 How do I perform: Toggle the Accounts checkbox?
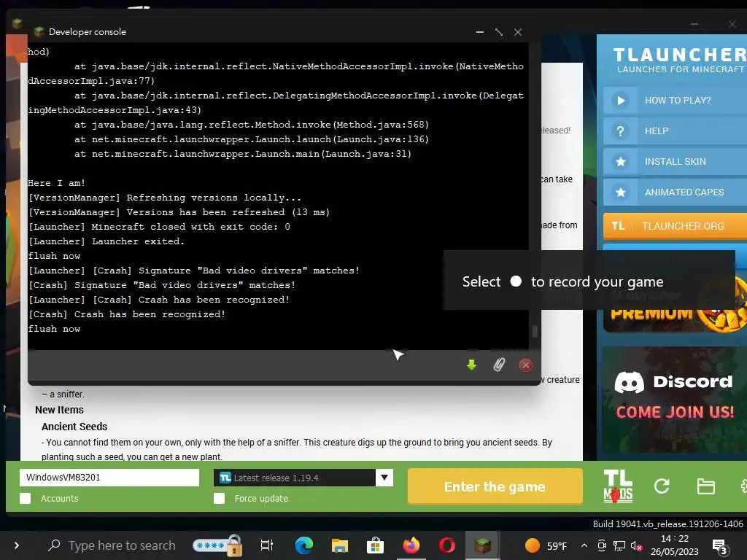(26, 499)
